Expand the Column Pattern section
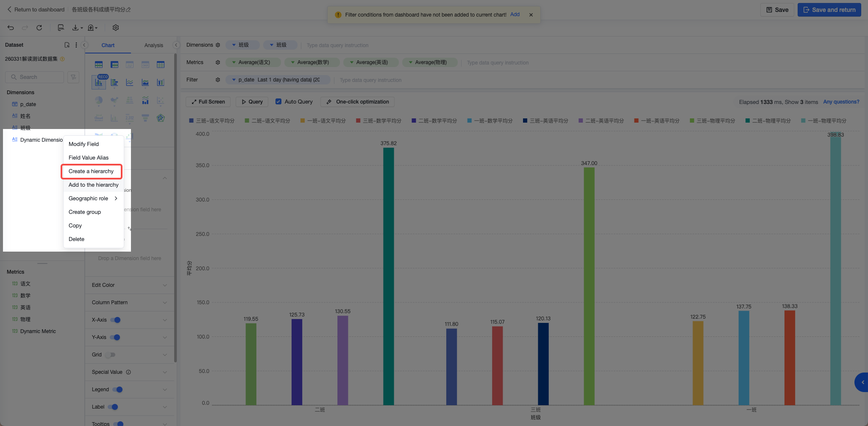Image resolution: width=868 pixels, height=426 pixels. coord(130,303)
